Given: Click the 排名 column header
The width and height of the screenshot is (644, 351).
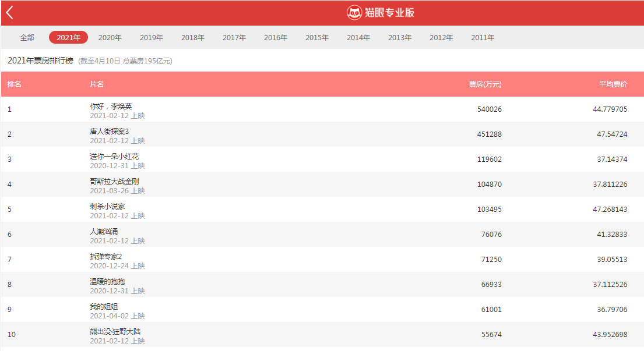Looking at the screenshot, I should pos(15,84).
